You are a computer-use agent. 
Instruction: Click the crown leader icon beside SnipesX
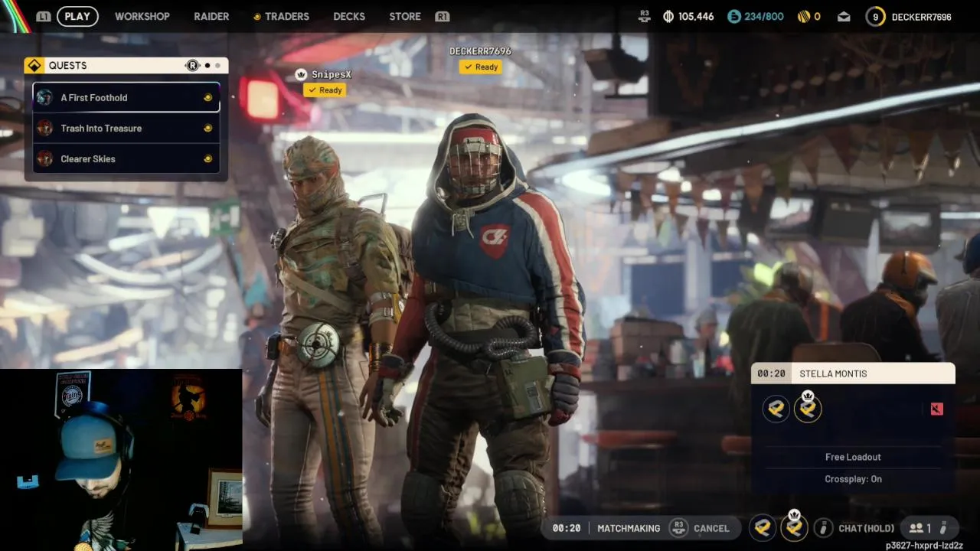(x=301, y=74)
